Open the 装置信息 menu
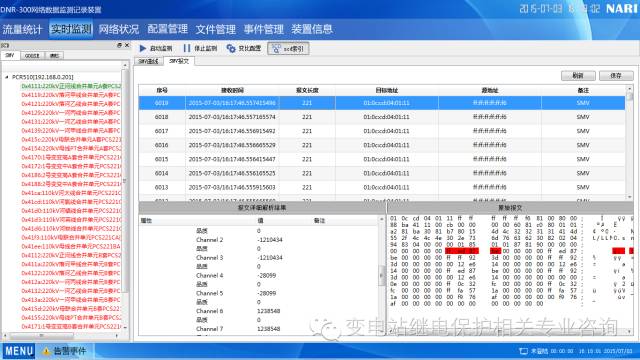This screenshot has height=360, width=640. [312, 29]
